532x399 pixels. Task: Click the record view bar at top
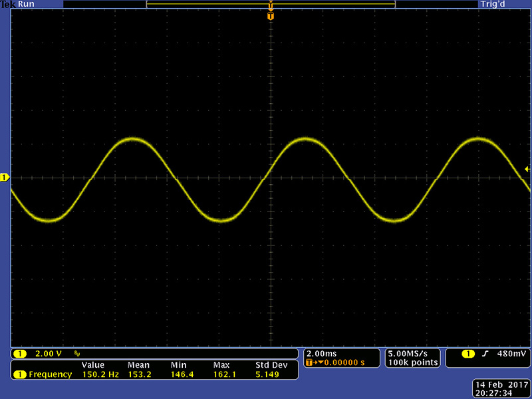(x=270, y=4)
